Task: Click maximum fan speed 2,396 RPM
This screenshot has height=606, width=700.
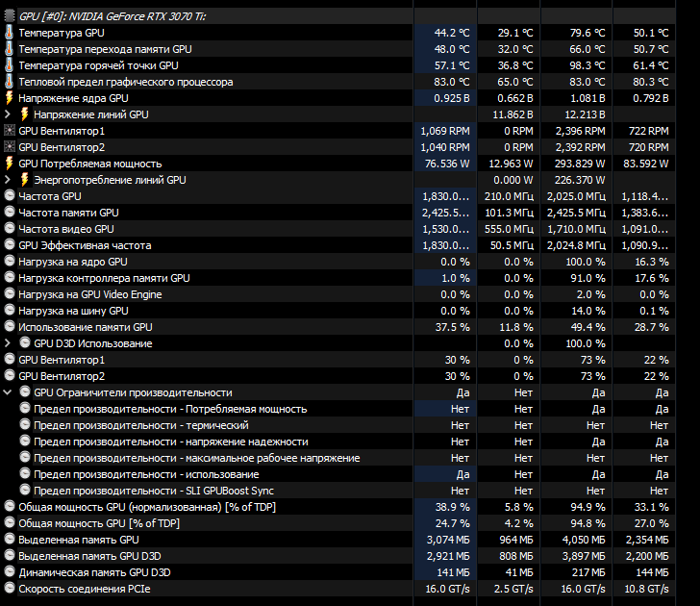Action: (581, 131)
